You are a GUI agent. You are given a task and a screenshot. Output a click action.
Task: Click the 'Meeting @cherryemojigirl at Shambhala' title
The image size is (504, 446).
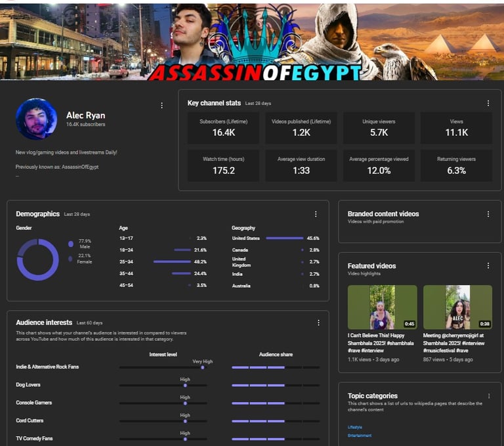coord(453,343)
